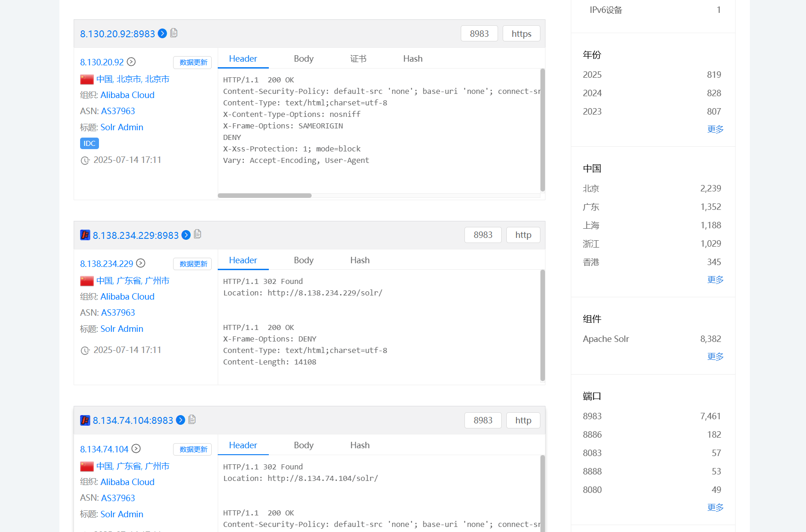
Task: Click 8983 port button on 8.134.74.104 card
Action: coord(483,421)
